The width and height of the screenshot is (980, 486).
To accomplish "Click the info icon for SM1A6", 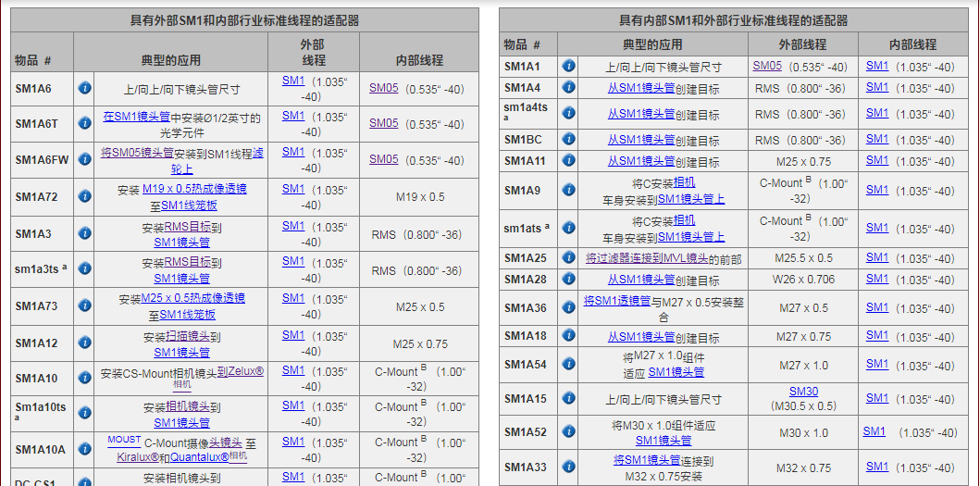I will [84, 88].
